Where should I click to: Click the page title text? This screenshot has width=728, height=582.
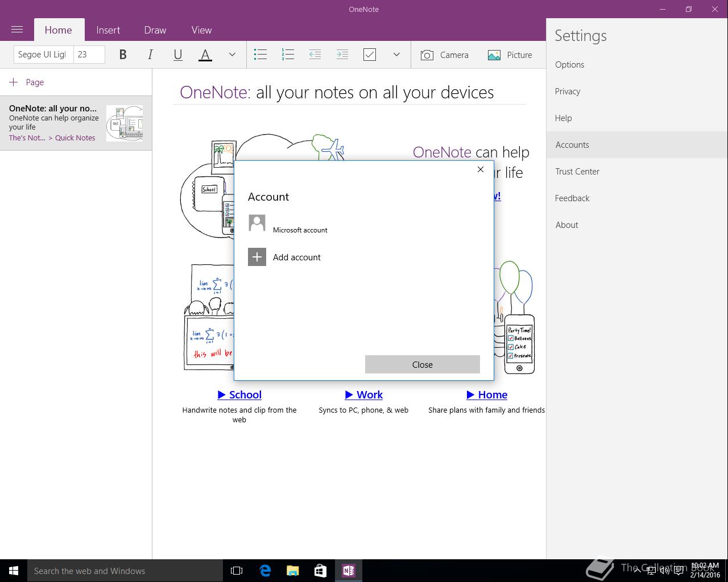click(337, 92)
